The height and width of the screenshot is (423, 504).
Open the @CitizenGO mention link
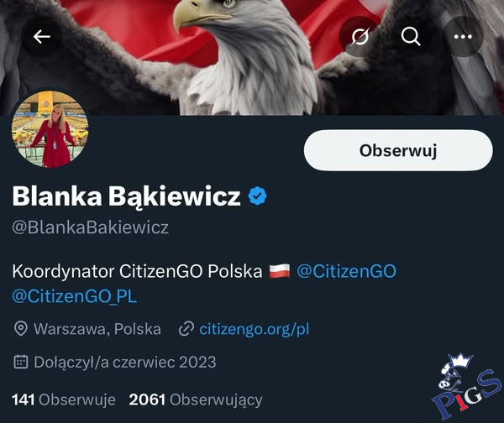(346, 271)
